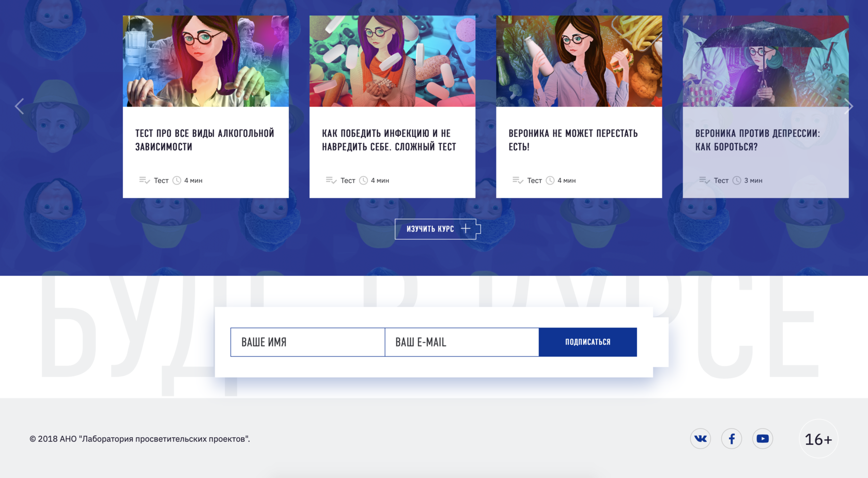
Task: Open the alcohol dependence test thumbnail
Action: pos(206,61)
